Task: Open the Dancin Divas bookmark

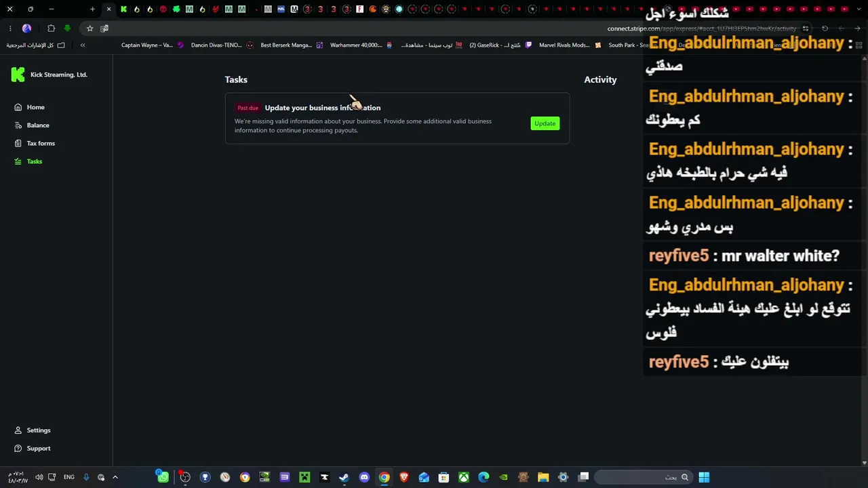Action: click(x=222, y=45)
